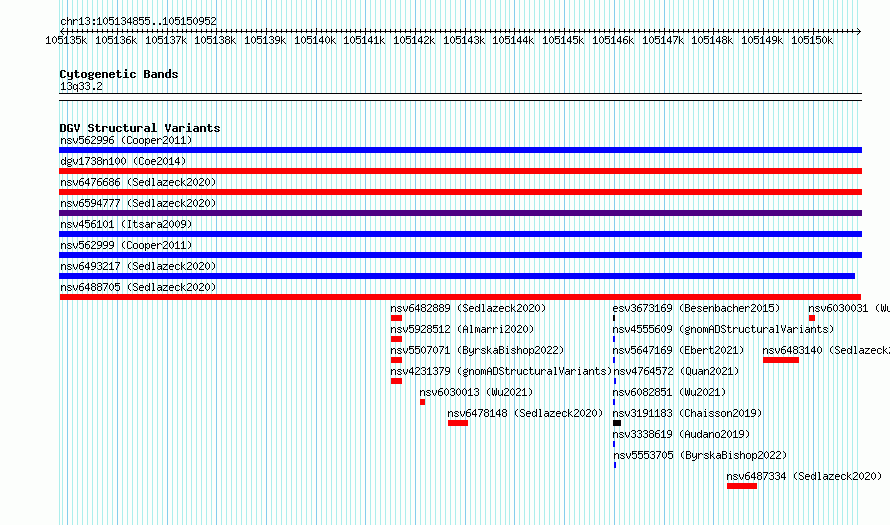890x525 pixels.
Task: Select the 105146k scale label
Action: (x=613, y=40)
